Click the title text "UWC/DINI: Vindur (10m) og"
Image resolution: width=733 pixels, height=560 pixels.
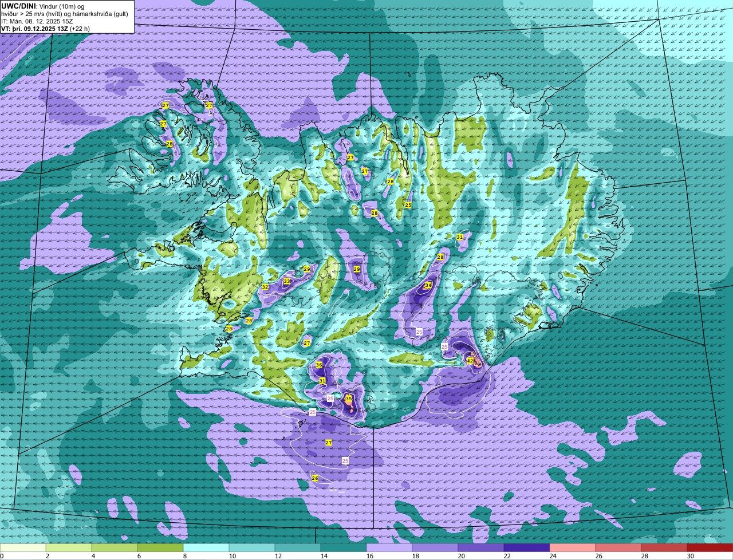[x=43, y=6]
